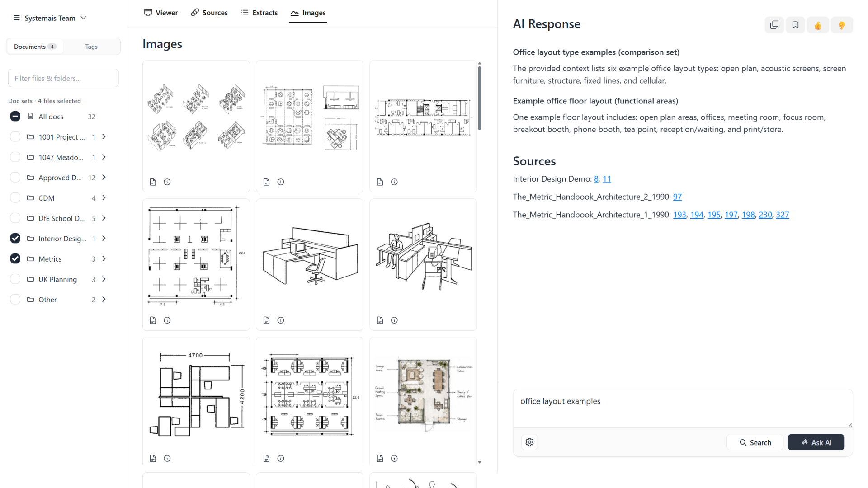
Task: Select the Other folder checkbox
Action: [15, 300]
